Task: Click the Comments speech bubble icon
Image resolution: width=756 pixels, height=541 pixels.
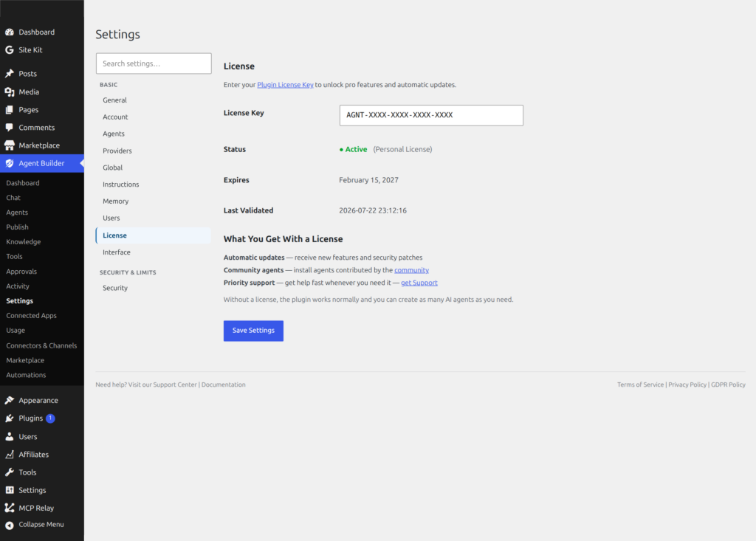Action: pyautogui.click(x=9, y=128)
